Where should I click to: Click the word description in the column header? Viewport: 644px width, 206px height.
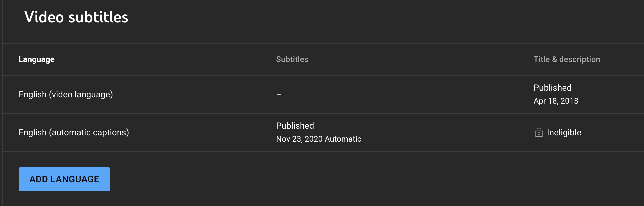(580, 59)
